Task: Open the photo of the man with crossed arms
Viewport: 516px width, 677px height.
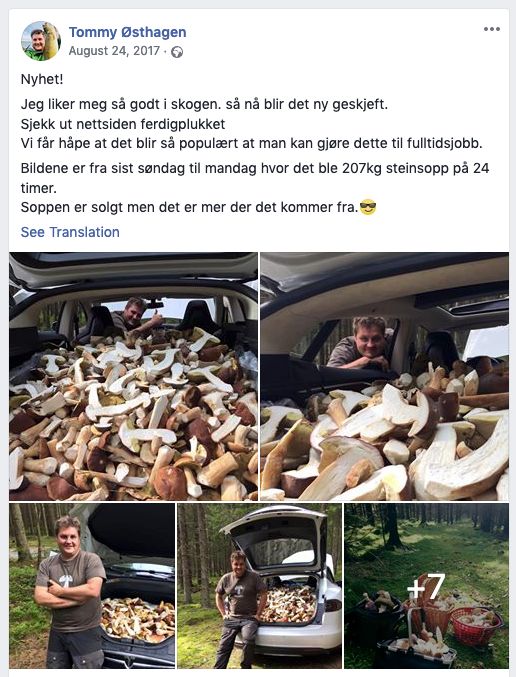Action: (x=92, y=586)
